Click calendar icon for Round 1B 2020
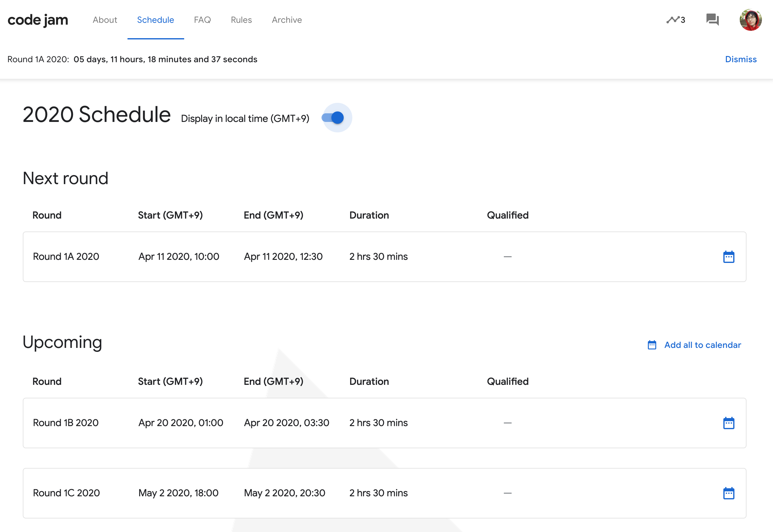This screenshot has height=532, width=773. pos(729,423)
